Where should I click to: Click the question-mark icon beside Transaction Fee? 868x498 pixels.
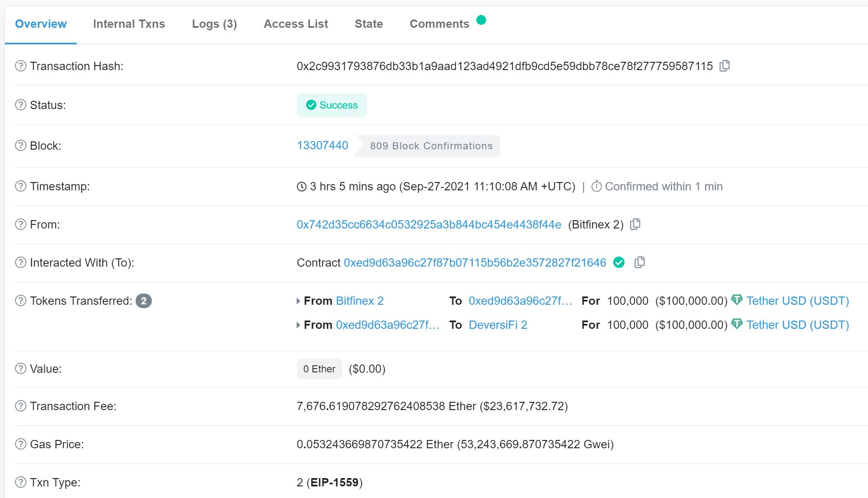(21, 406)
